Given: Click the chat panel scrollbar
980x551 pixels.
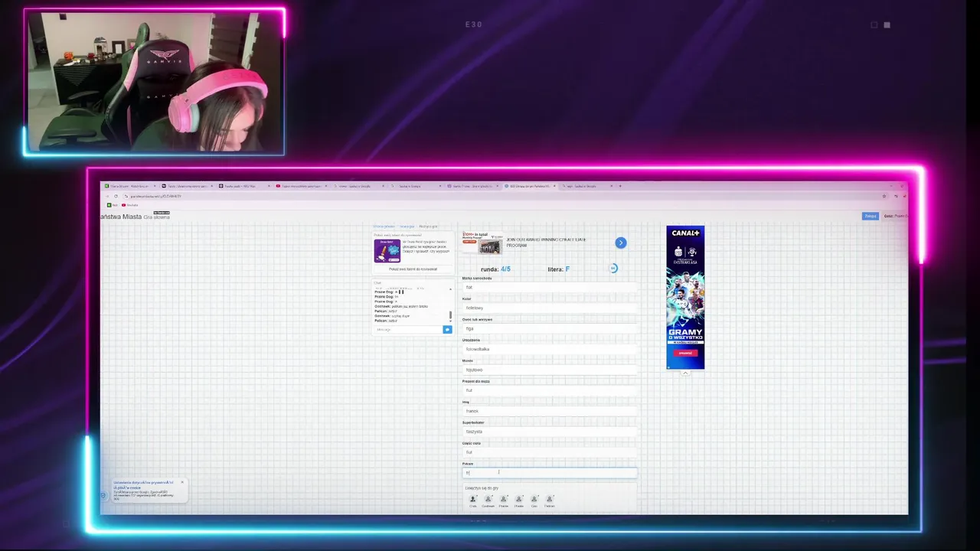Looking at the screenshot, I should coord(450,315).
